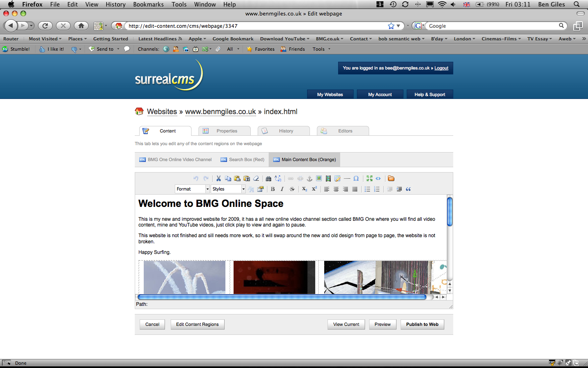
Task: Click the Paste as plain text icon
Action: (x=247, y=178)
